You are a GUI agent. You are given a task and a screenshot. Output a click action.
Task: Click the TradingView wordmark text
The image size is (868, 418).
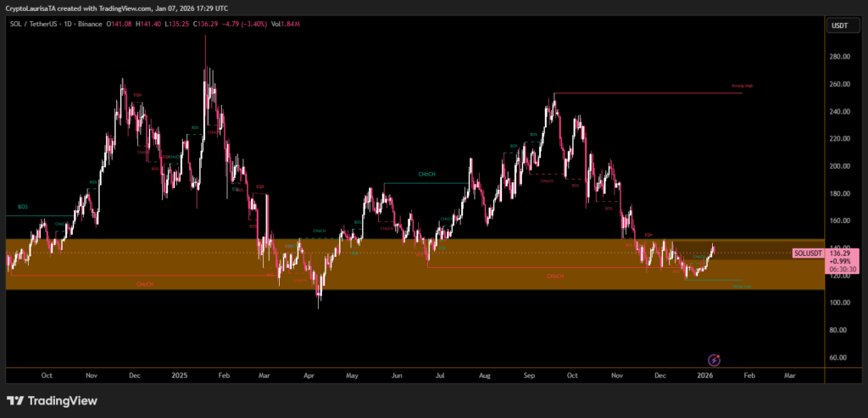pos(63,400)
